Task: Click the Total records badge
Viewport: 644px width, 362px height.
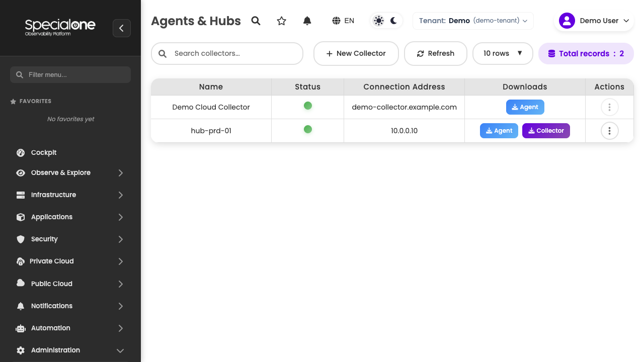Action: 586,53
